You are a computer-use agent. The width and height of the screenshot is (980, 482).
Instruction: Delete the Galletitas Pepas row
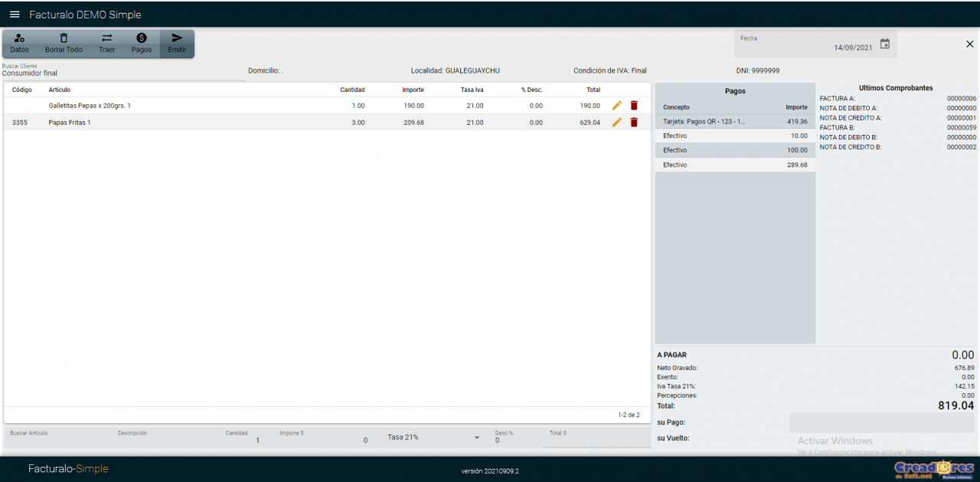634,106
